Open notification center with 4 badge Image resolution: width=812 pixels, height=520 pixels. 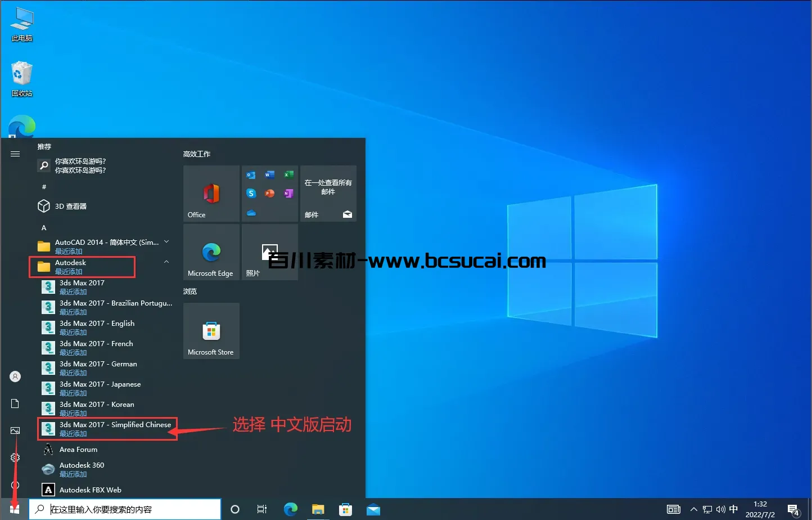(793, 510)
